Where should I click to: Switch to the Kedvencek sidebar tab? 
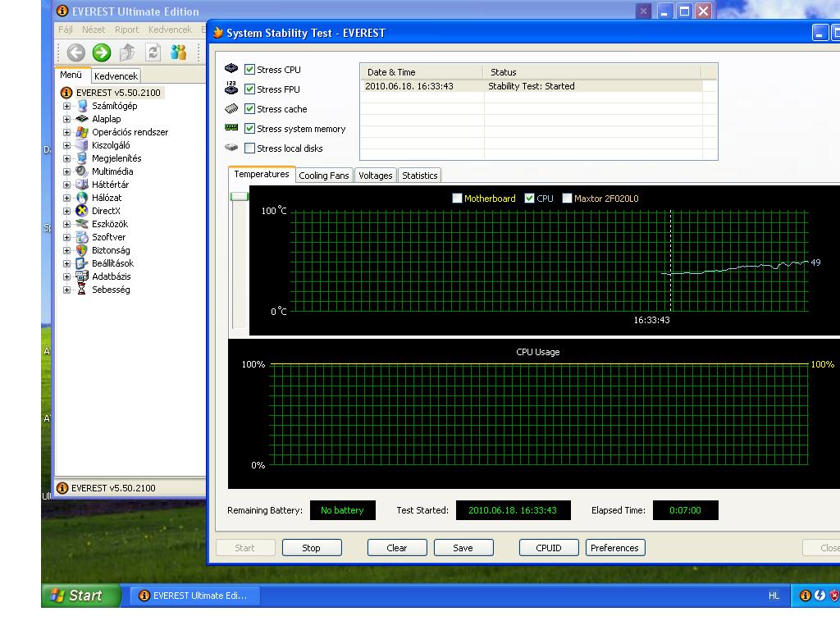point(116,76)
